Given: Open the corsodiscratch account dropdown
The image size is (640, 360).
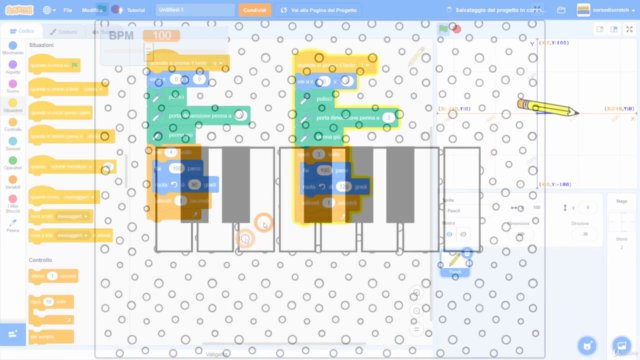Looking at the screenshot, I should [606, 10].
